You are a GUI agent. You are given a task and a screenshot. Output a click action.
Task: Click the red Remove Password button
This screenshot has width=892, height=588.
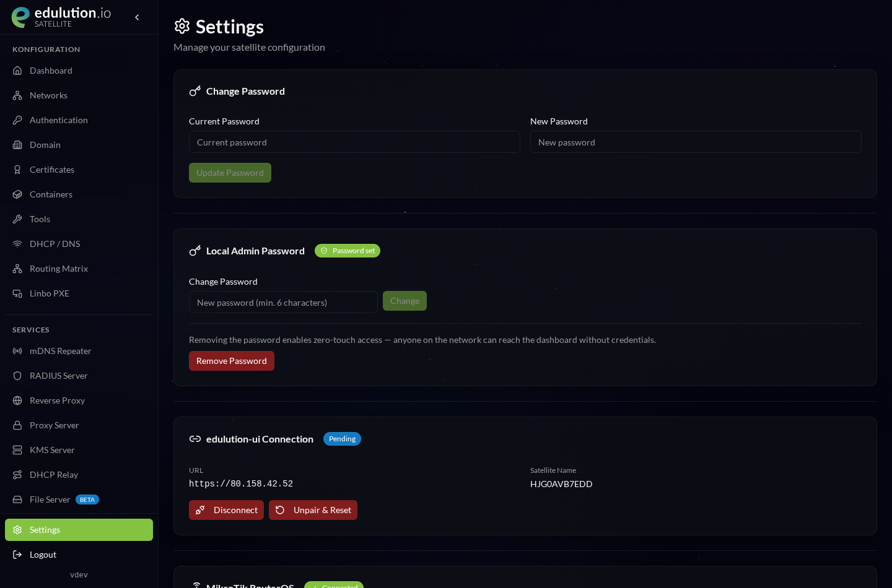(232, 361)
